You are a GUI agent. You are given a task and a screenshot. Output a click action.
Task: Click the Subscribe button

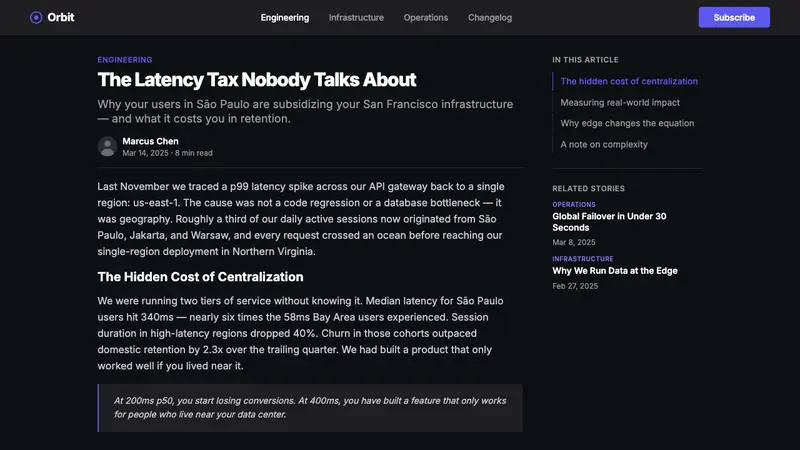734,17
